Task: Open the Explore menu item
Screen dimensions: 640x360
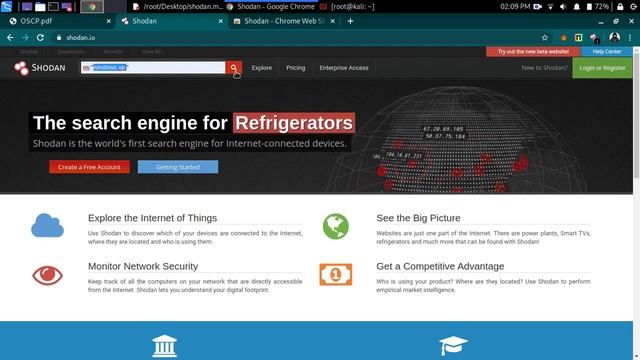Action: click(262, 68)
